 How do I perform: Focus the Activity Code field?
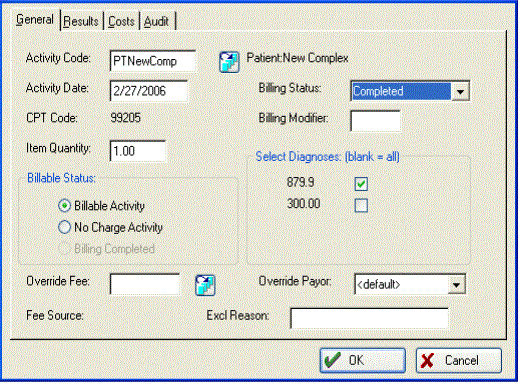click(x=153, y=61)
